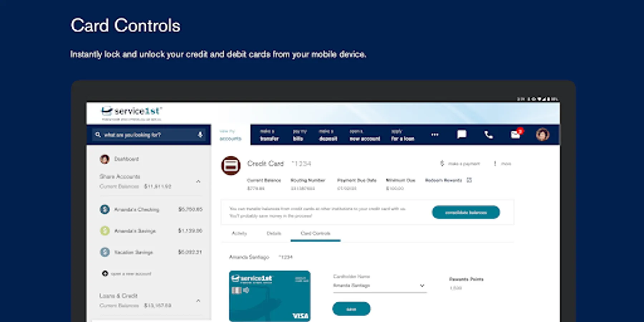
Task: Select make a transfer menu item
Action: [269, 135]
